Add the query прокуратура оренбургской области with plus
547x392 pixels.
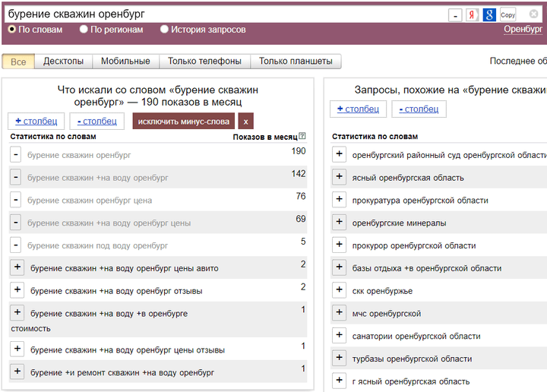(x=339, y=200)
